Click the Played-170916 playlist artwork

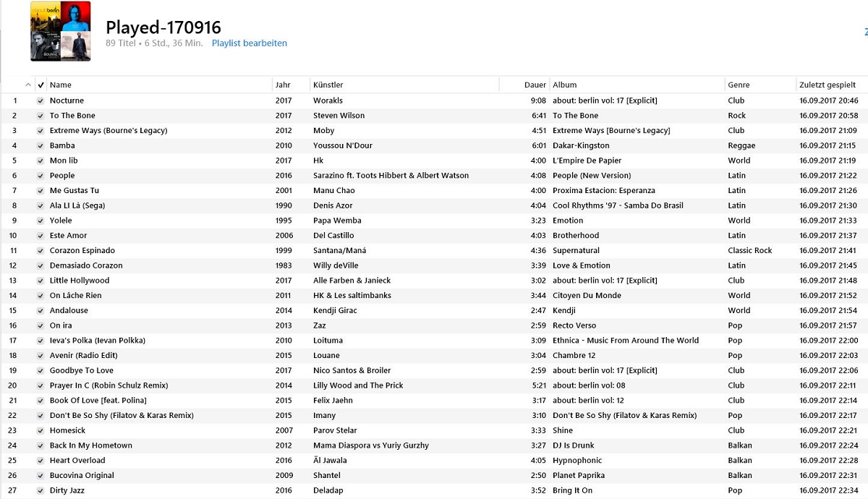click(x=61, y=31)
